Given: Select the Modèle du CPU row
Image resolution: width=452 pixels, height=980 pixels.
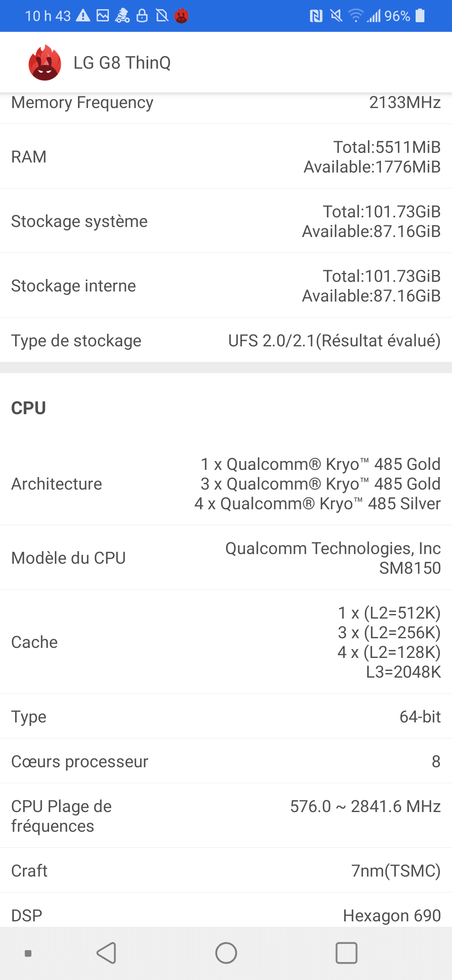Looking at the screenshot, I should pyautogui.click(x=226, y=558).
